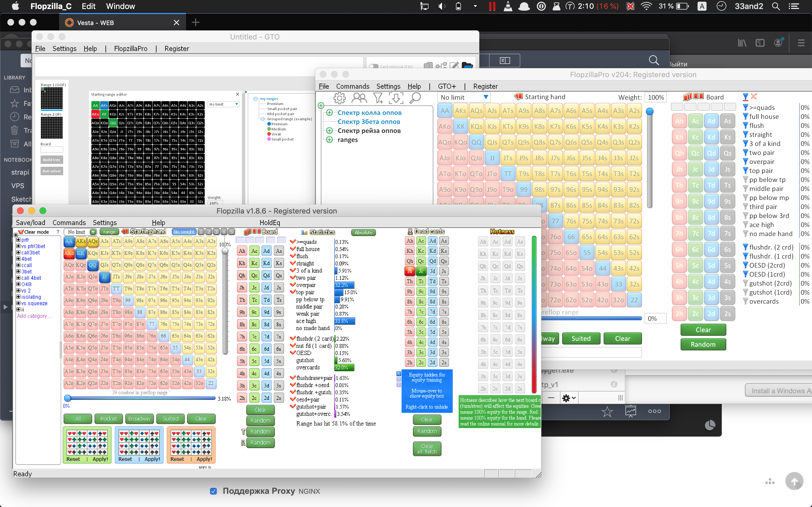Open FlopzillaPro gear settings icon

click(339, 98)
